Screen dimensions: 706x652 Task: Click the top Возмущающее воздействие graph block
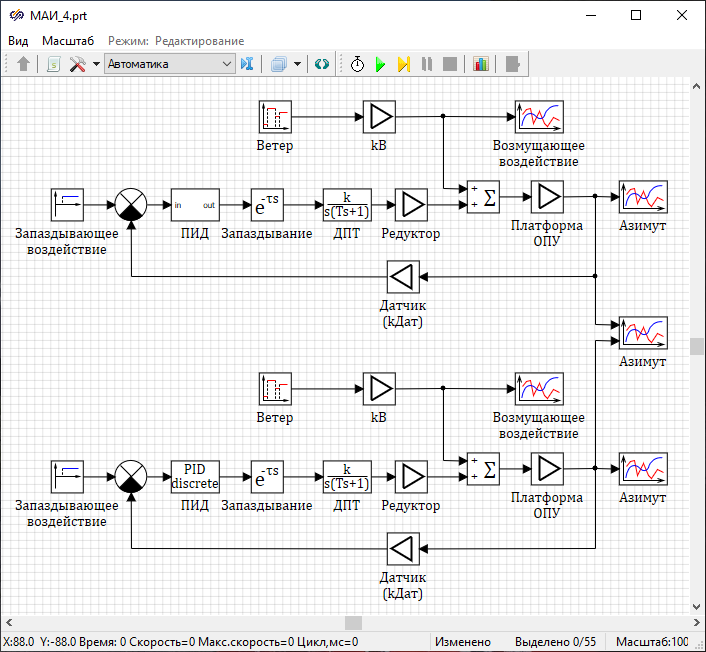coord(539,117)
